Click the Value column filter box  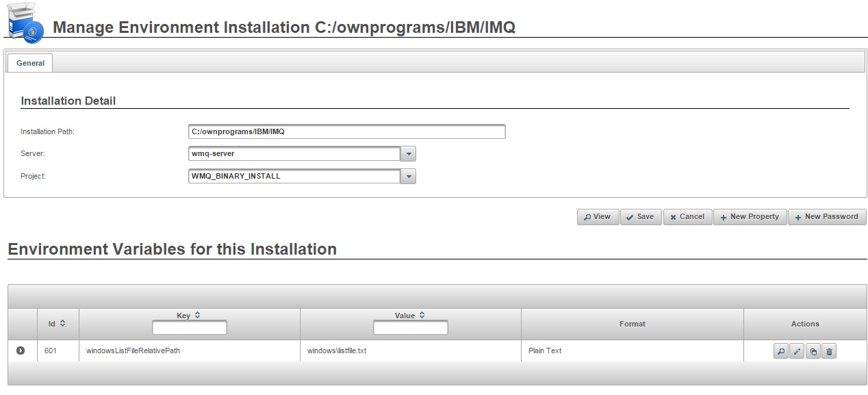[411, 329]
